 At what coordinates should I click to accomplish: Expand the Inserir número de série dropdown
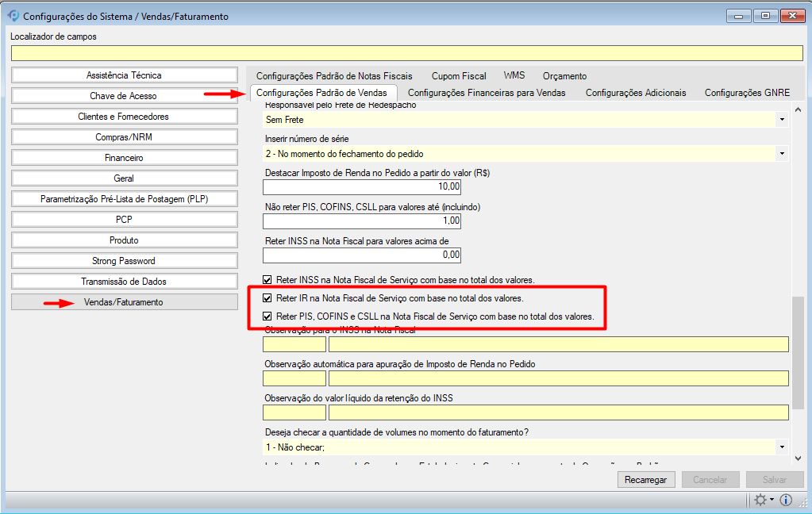782,153
